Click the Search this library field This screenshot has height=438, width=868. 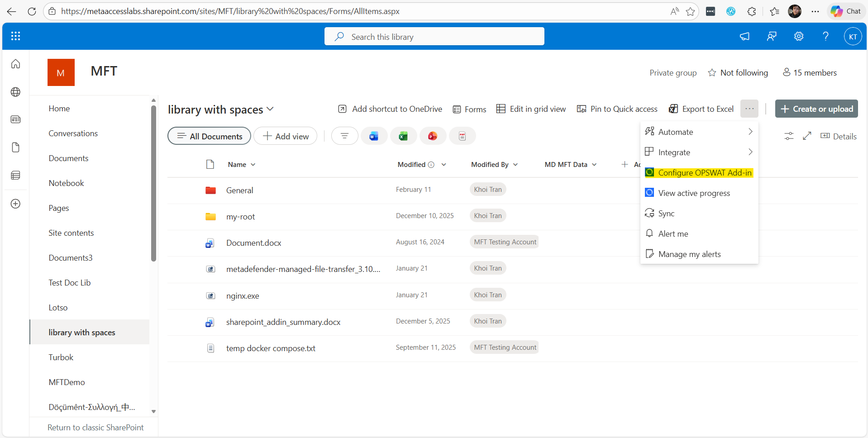pos(434,36)
